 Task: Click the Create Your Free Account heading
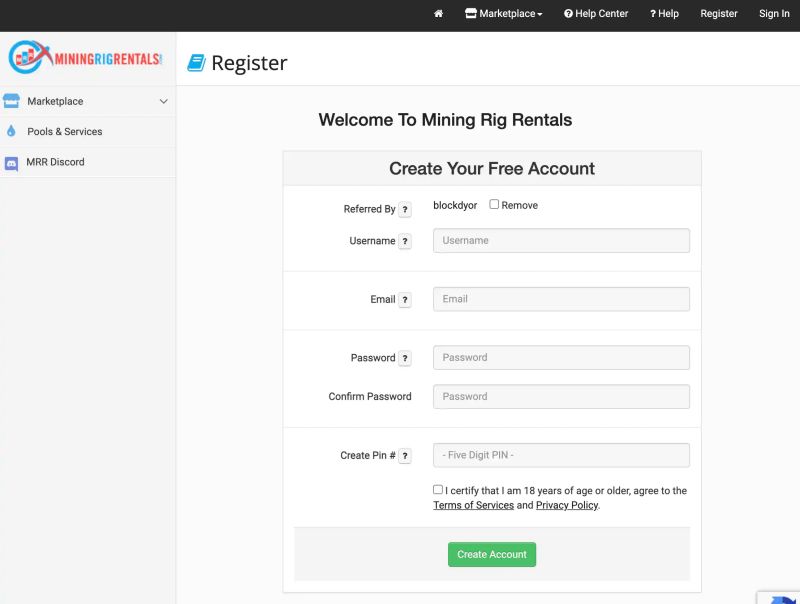click(492, 168)
